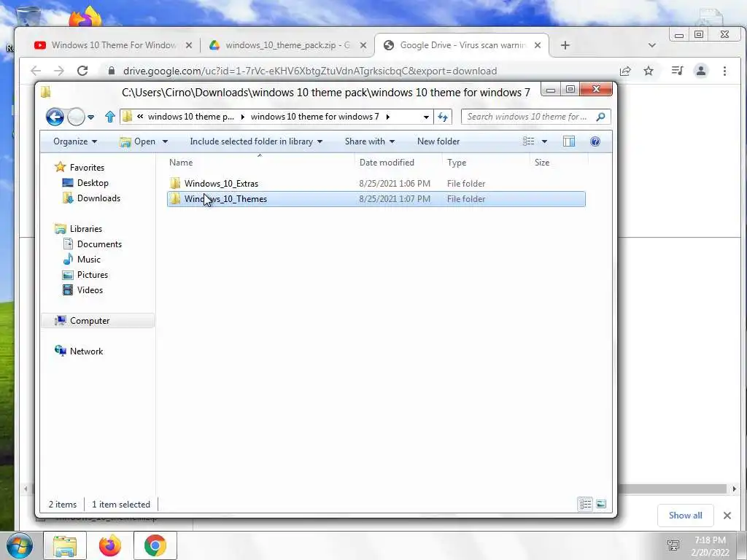Click the address bar folder icon
This screenshot has width=747, height=560.
click(127, 117)
